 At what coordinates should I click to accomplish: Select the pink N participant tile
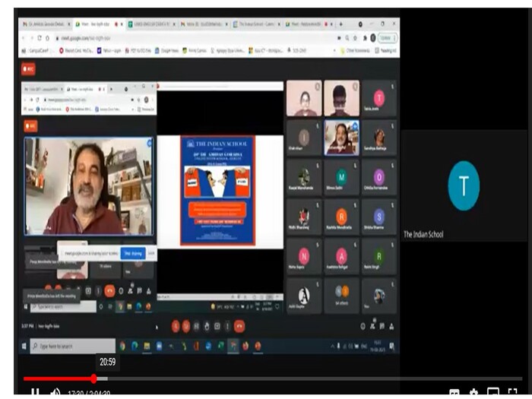(304, 256)
